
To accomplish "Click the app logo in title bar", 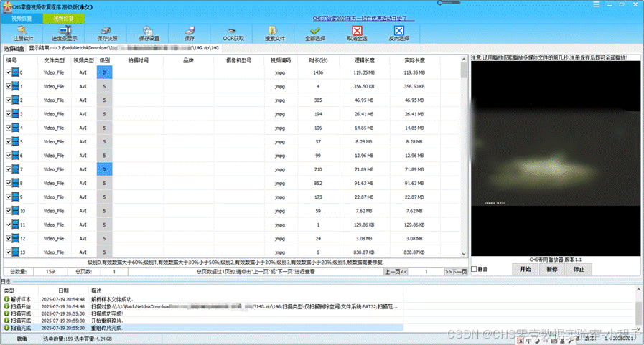I will click(7, 6).
